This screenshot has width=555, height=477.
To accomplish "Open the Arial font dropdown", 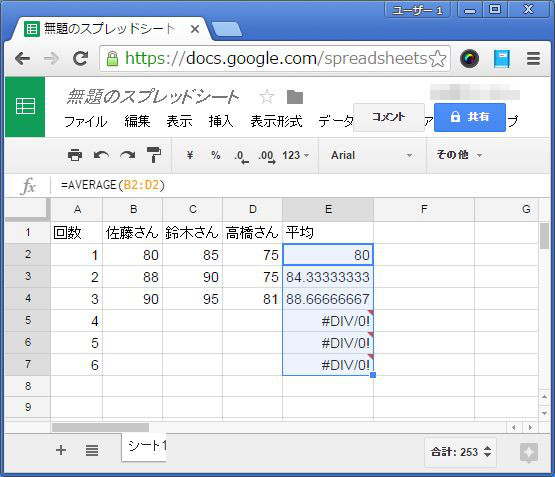I will 372,155.
